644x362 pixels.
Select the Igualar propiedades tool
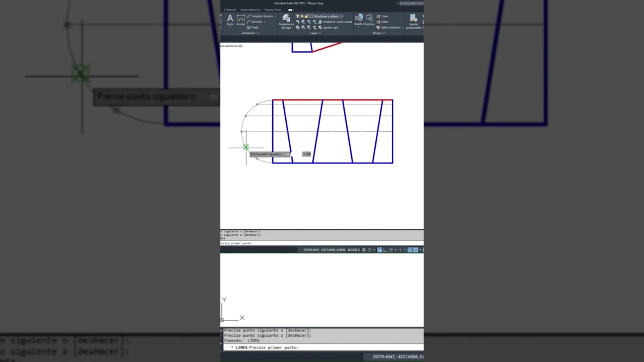tap(414, 22)
